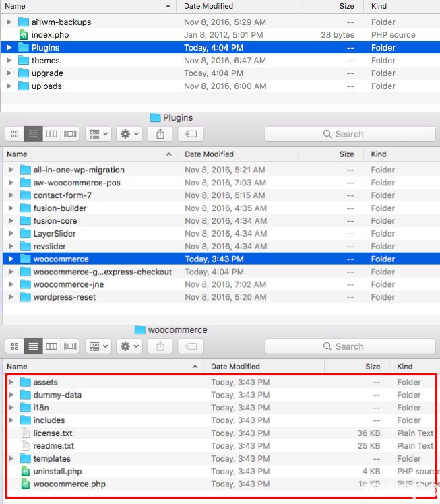
Task: Sort woocommerce window by Name column
Action: coord(103,366)
